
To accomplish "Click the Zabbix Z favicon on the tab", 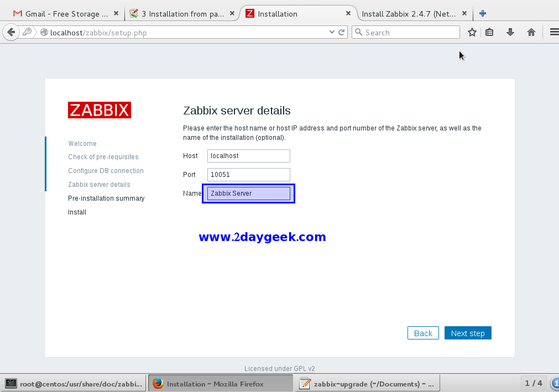I will pyautogui.click(x=250, y=13).
